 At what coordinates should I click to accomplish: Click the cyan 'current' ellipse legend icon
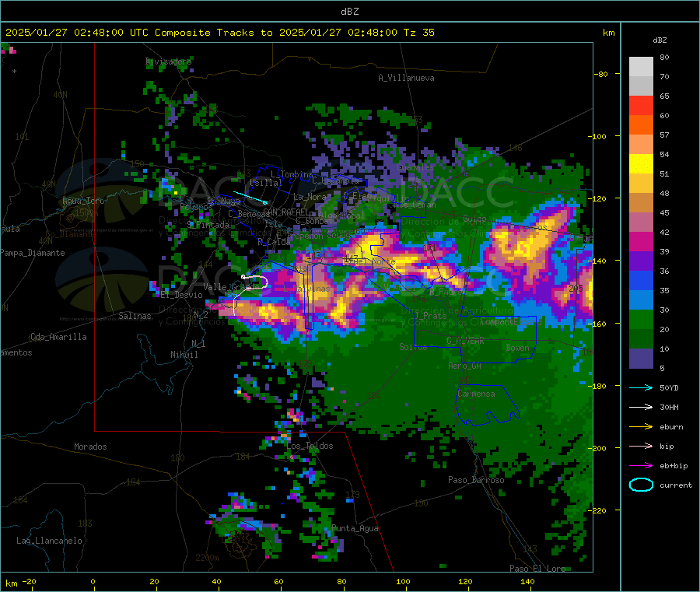tap(641, 485)
